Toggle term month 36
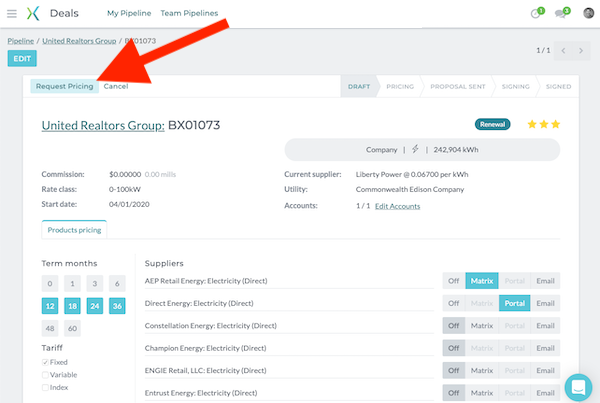Screen dimensions: 600x403 [x=117, y=306]
